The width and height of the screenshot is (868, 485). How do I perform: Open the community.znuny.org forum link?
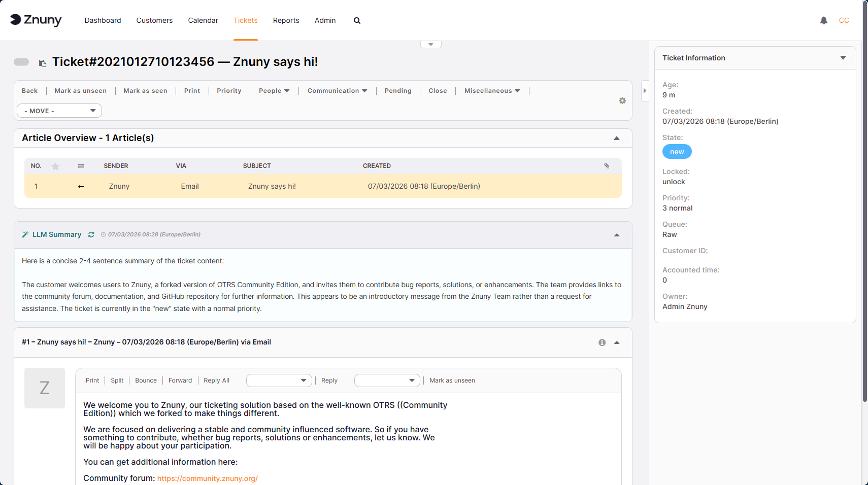click(208, 478)
